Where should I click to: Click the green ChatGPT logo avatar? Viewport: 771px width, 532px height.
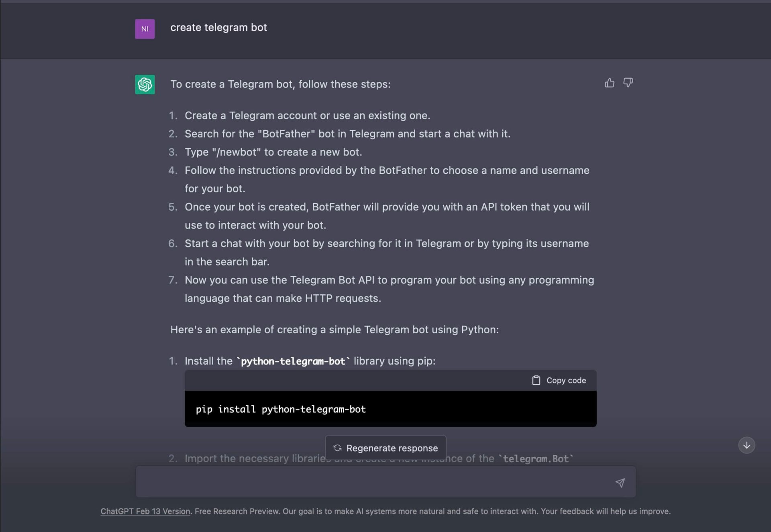pyautogui.click(x=145, y=84)
